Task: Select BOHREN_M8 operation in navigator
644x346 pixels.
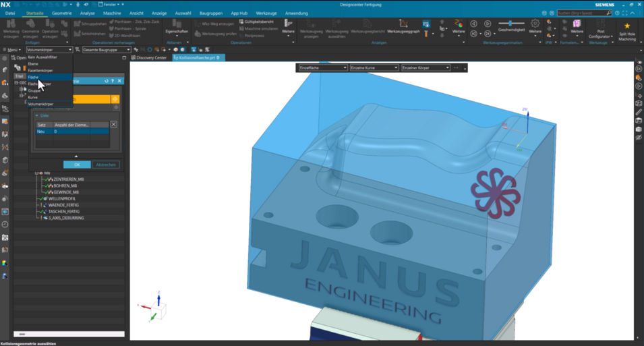Action: point(65,185)
